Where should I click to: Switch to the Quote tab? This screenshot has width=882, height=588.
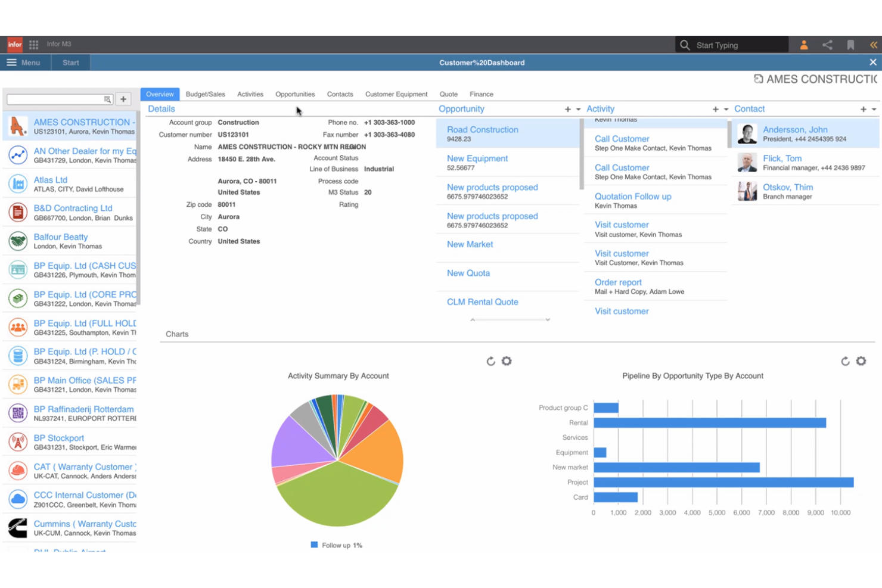(449, 94)
